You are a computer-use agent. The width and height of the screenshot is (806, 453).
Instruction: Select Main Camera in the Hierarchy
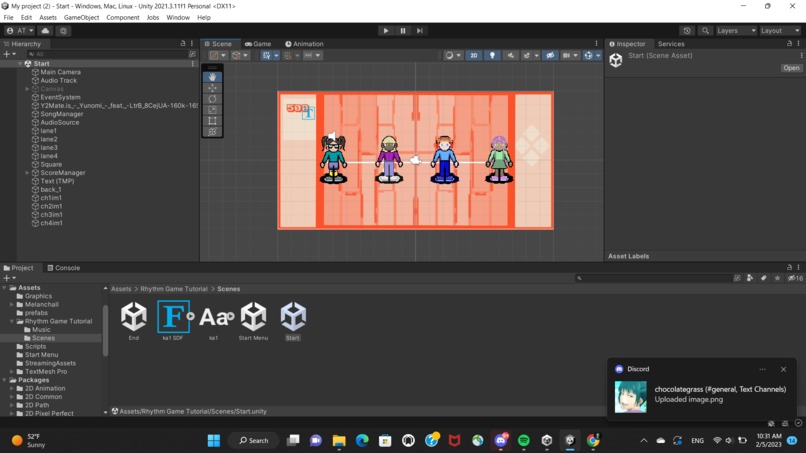(60, 72)
